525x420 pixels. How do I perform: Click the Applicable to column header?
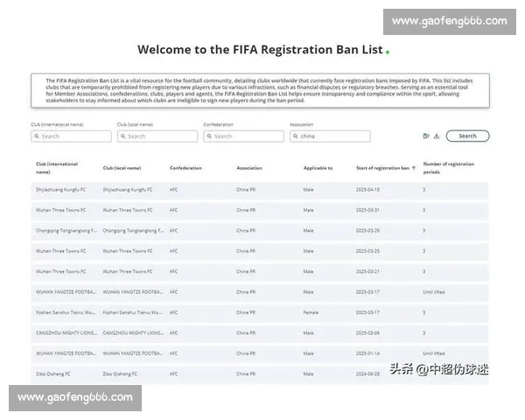(x=318, y=168)
